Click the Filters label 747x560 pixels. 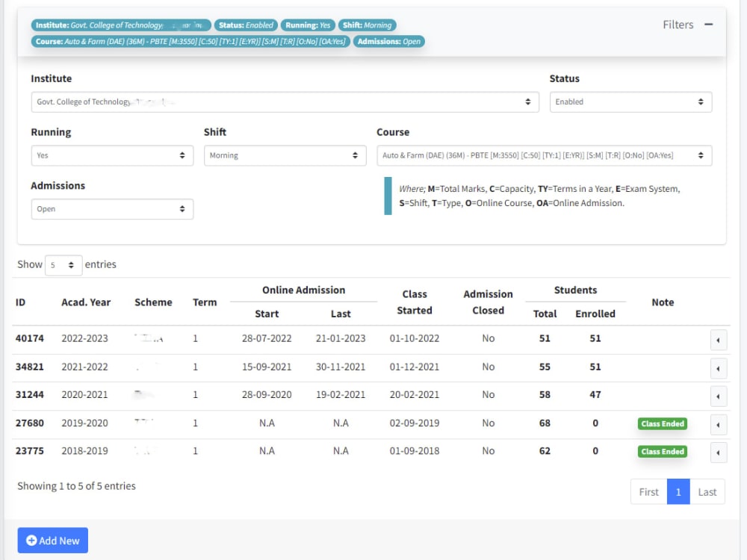click(678, 25)
